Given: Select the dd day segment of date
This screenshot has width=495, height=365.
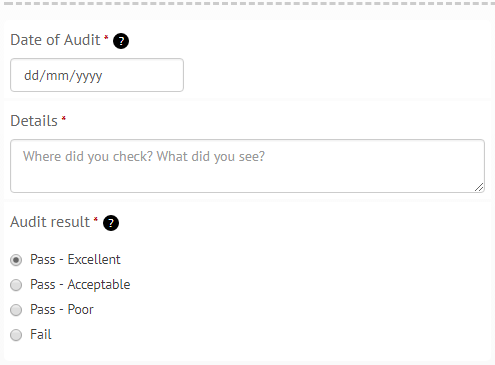Looking at the screenshot, I should tap(32, 75).
